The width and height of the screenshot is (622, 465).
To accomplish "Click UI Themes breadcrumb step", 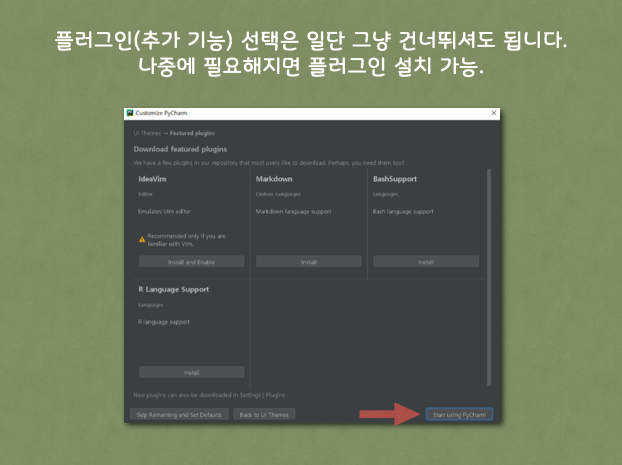I will (147, 133).
